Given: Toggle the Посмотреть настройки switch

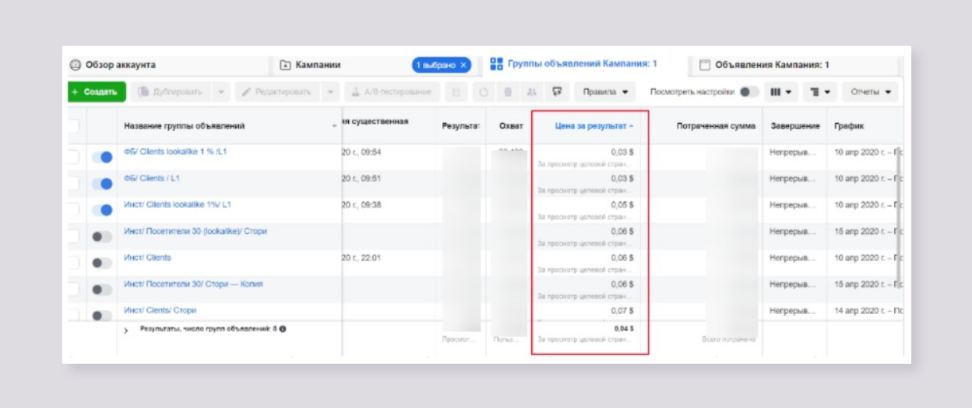Looking at the screenshot, I should point(747,92).
